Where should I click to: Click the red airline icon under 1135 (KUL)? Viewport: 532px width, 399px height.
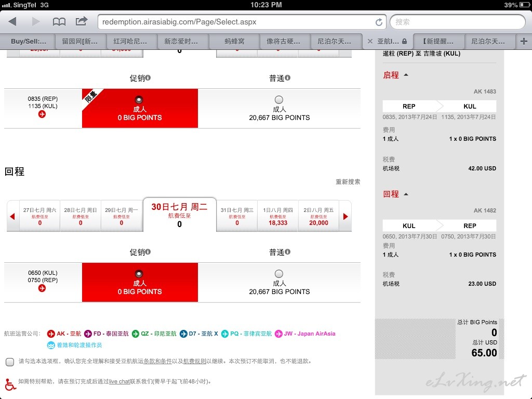click(42, 114)
